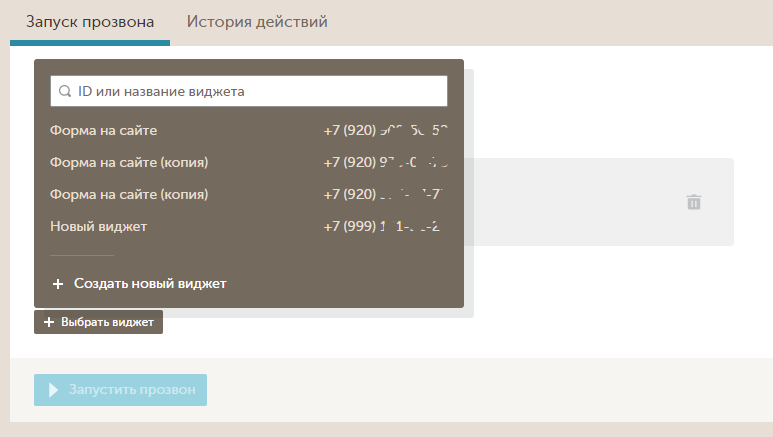This screenshot has width=773, height=437.
Task: Delete the widget using the trash icon
Action: coord(694,202)
